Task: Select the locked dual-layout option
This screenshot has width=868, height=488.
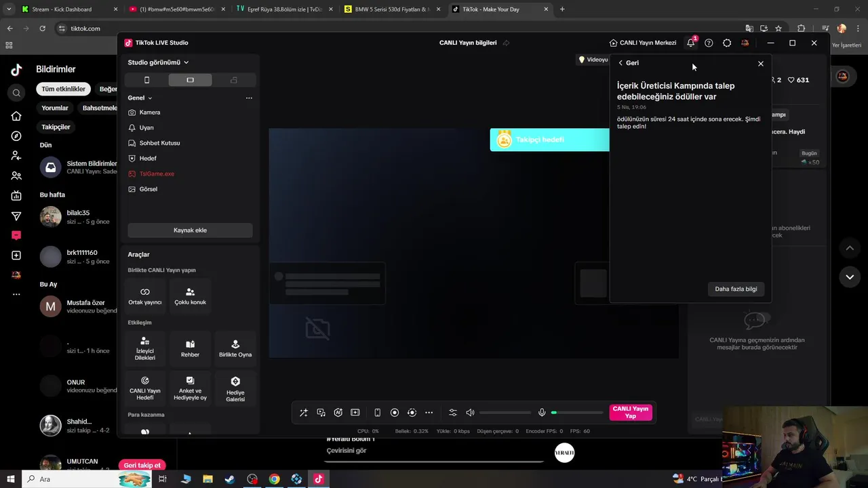Action: [x=233, y=80]
